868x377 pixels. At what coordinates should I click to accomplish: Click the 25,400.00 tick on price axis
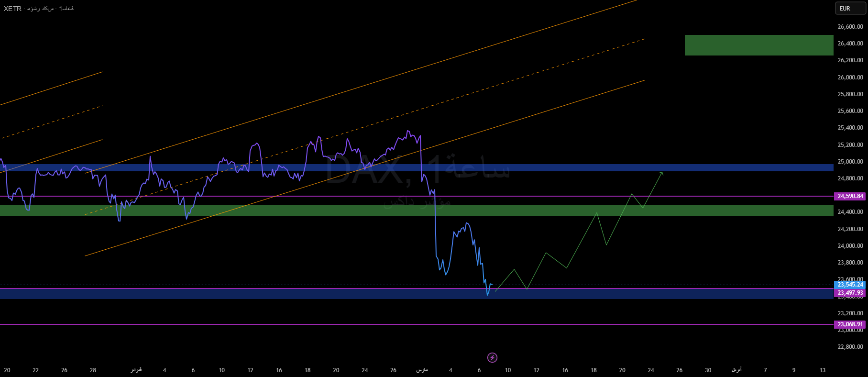pyautogui.click(x=850, y=128)
